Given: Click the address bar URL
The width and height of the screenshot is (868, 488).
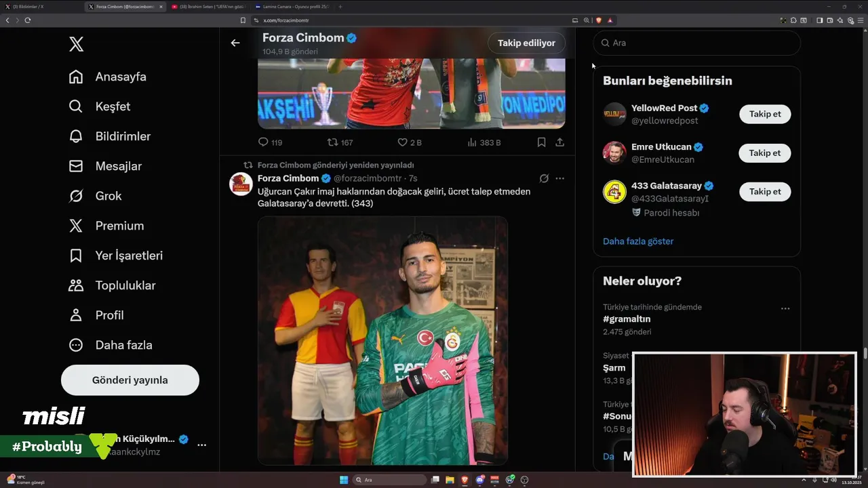Looking at the screenshot, I should [286, 20].
